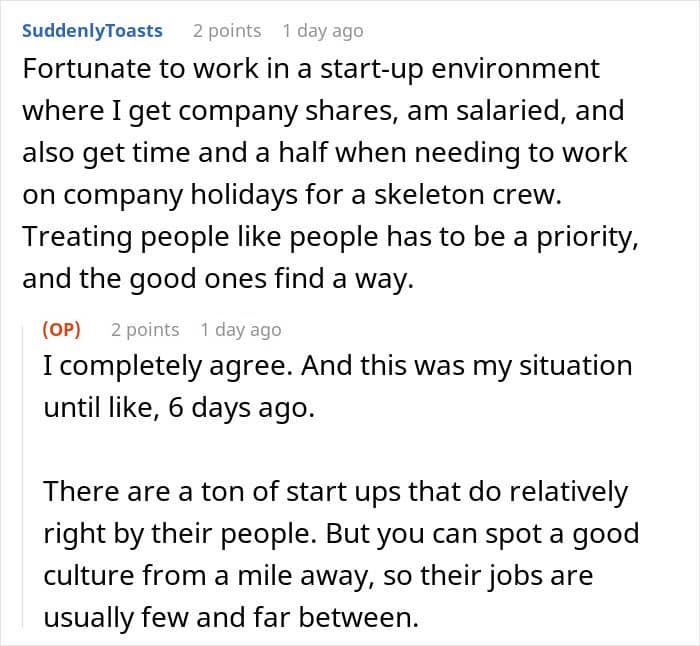Click the word 'priority' in the top comment
This screenshot has width=700, height=646.
click(x=588, y=238)
